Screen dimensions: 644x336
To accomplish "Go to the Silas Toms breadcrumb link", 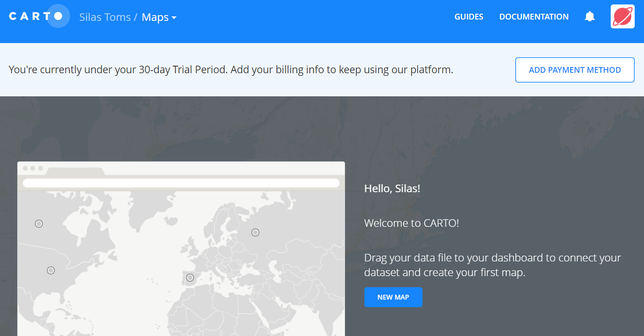I will click(x=105, y=17).
